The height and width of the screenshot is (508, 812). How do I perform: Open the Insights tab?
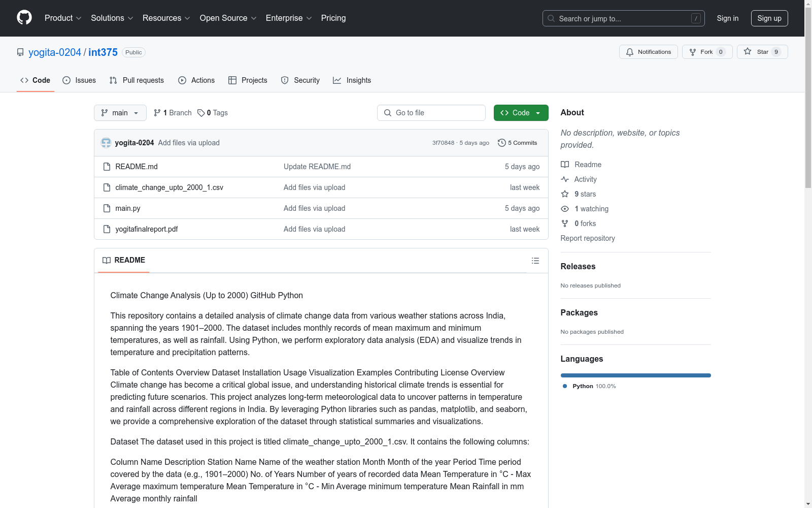pyautogui.click(x=352, y=80)
